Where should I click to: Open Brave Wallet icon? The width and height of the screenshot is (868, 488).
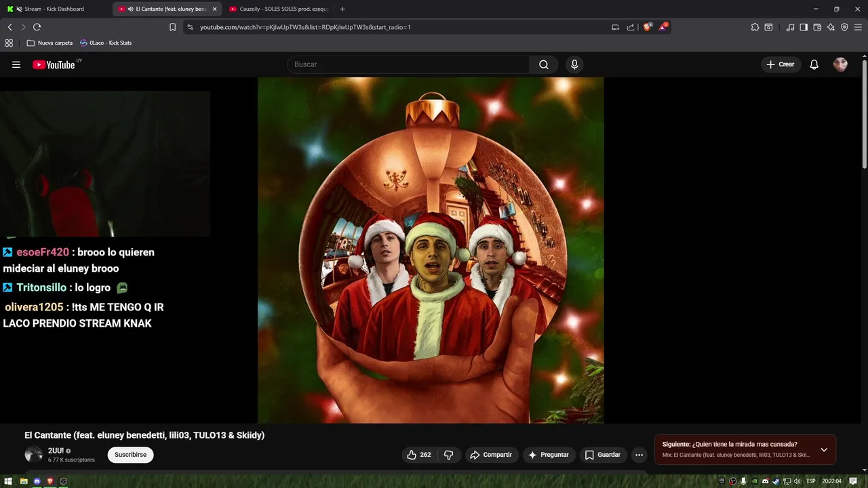[817, 27]
